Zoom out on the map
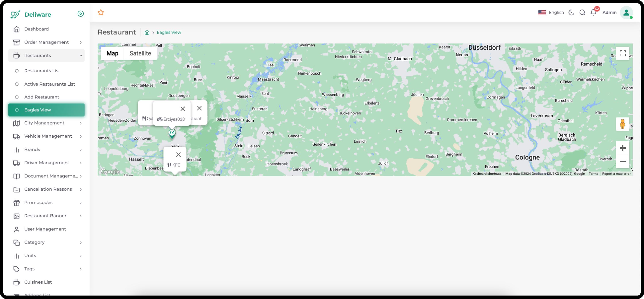Screen dimensions: 644x299 [x=623, y=162]
